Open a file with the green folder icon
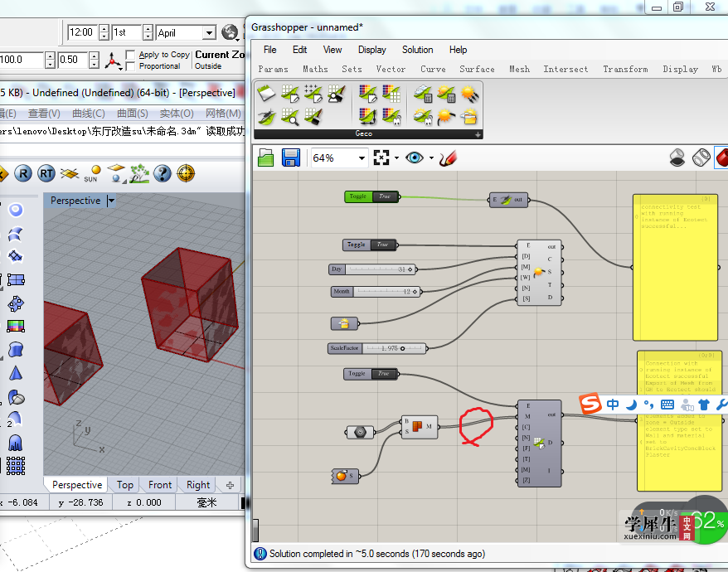 pyautogui.click(x=265, y=158)
